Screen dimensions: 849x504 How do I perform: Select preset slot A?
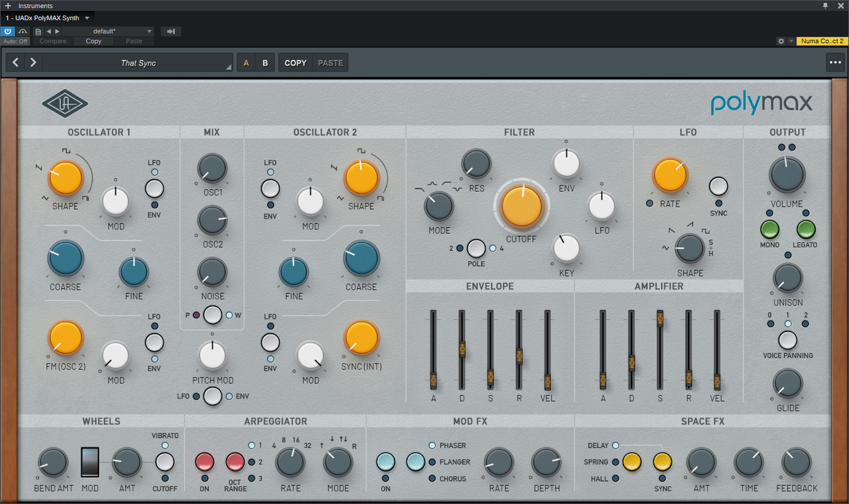(246, 63)
